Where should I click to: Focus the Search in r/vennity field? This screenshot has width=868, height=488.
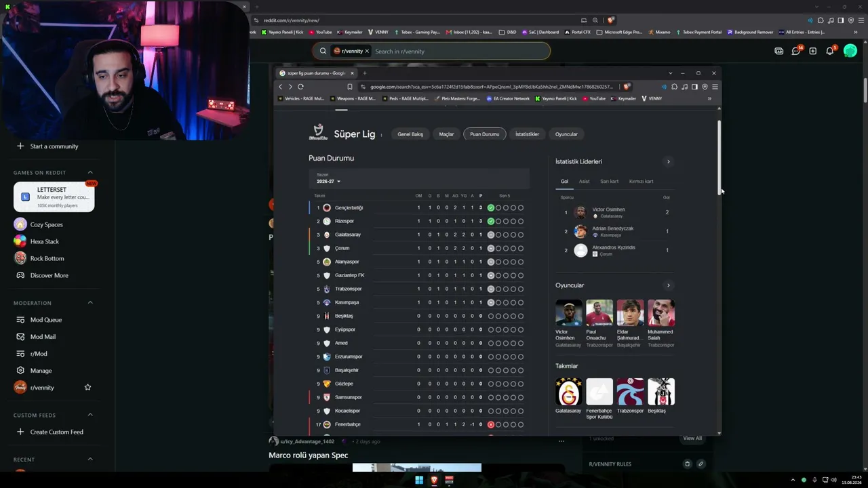[460, 51]
